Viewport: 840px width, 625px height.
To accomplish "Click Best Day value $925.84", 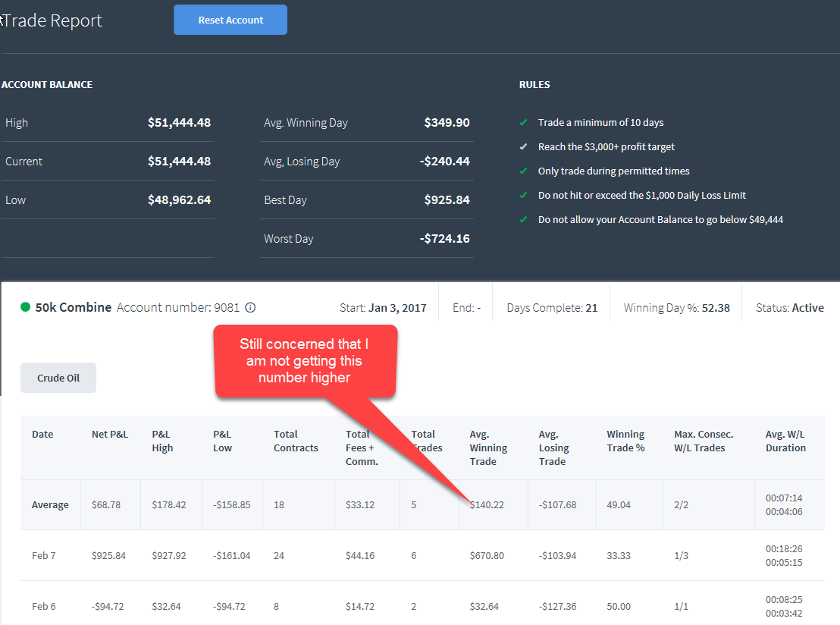I will click(447, 200).
